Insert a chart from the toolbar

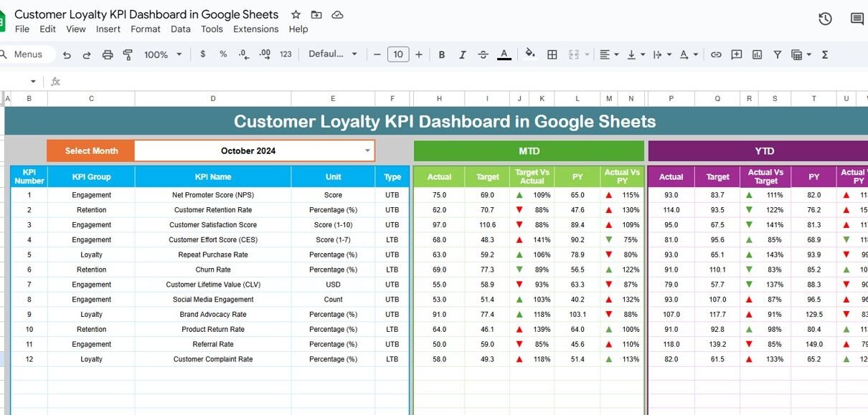click(757, 54)
